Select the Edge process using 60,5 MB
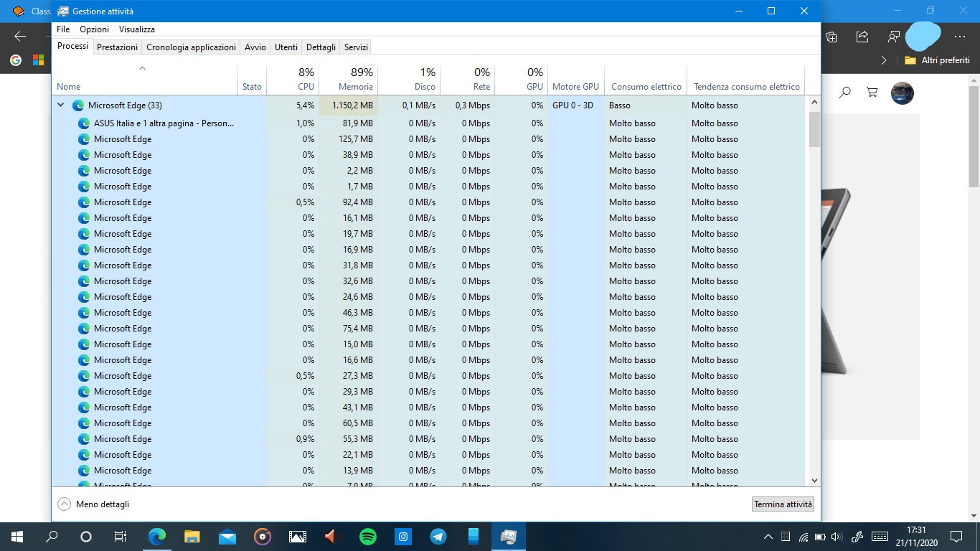Viewport: 980px width, 551px height. (428, 423)
